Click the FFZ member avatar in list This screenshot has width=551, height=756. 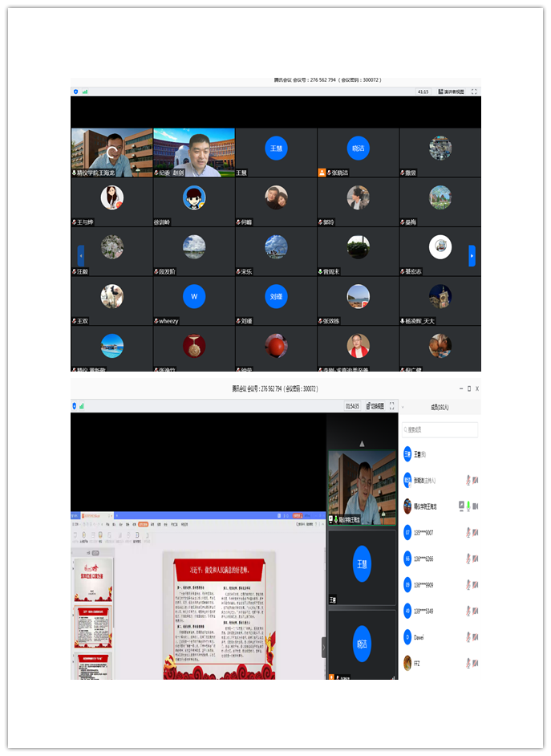pyautogui.click(x=407, y=663)
